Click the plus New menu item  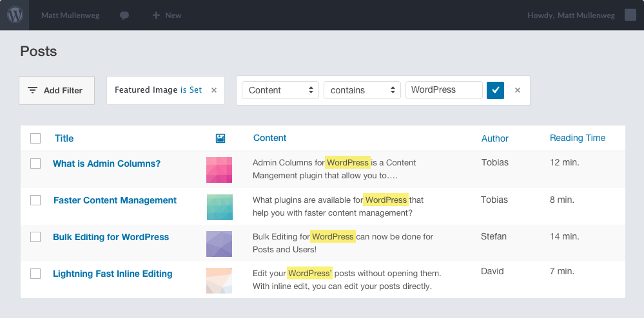(167, 15)
